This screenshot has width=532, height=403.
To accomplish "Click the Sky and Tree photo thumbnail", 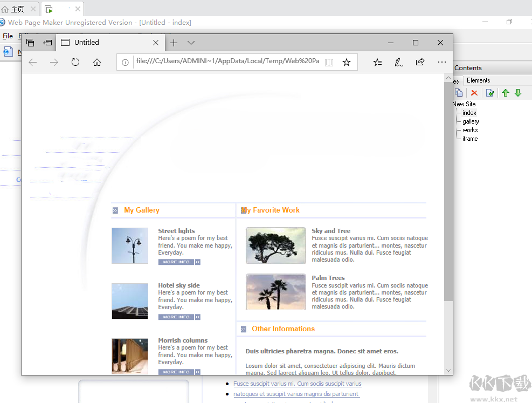I will [275, 245].
